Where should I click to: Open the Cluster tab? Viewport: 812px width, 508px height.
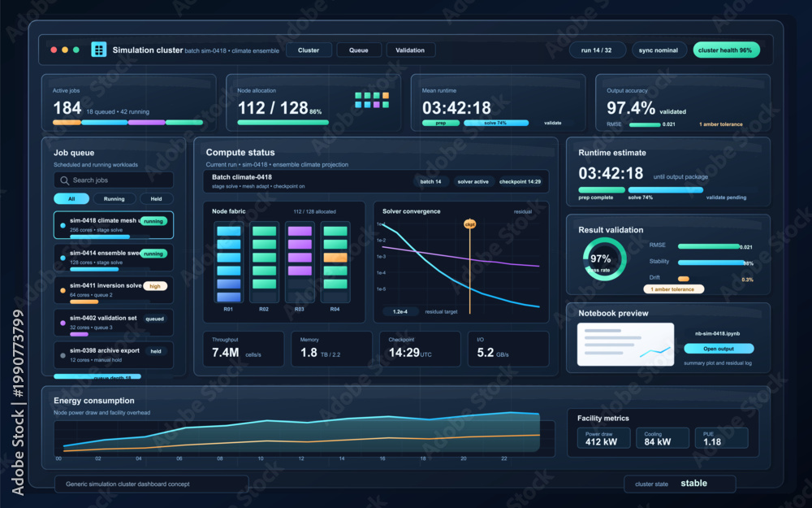(x=308, y=50)
